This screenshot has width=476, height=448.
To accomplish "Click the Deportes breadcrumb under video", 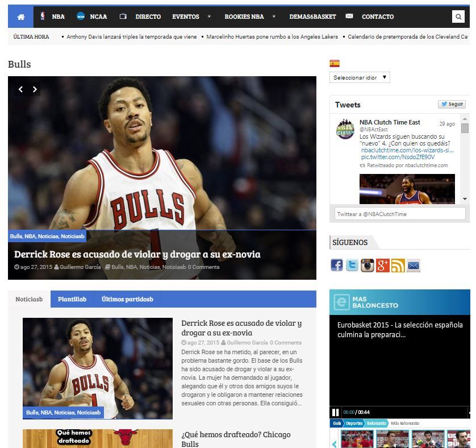I will 354,423.
